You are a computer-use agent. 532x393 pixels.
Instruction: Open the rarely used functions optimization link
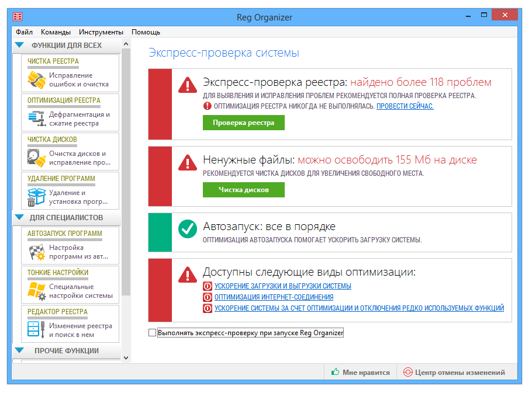tap(359, 308)
